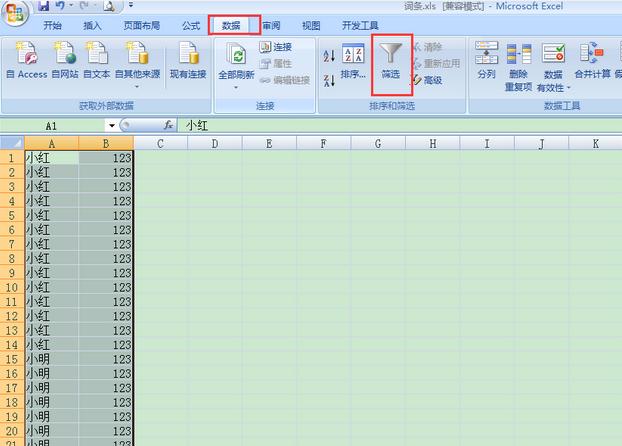622x446 pixels.
Task: Click 重新应用 filter option
Action: tap(436, 63)
